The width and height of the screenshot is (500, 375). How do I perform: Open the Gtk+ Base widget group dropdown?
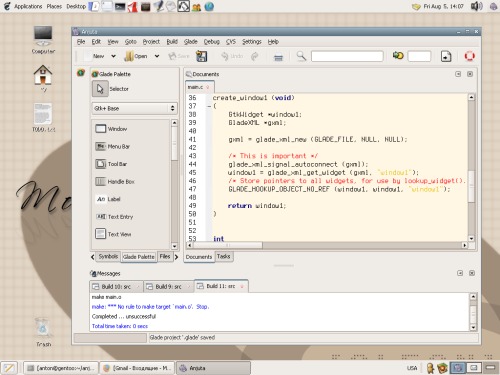tap(135, 108)
